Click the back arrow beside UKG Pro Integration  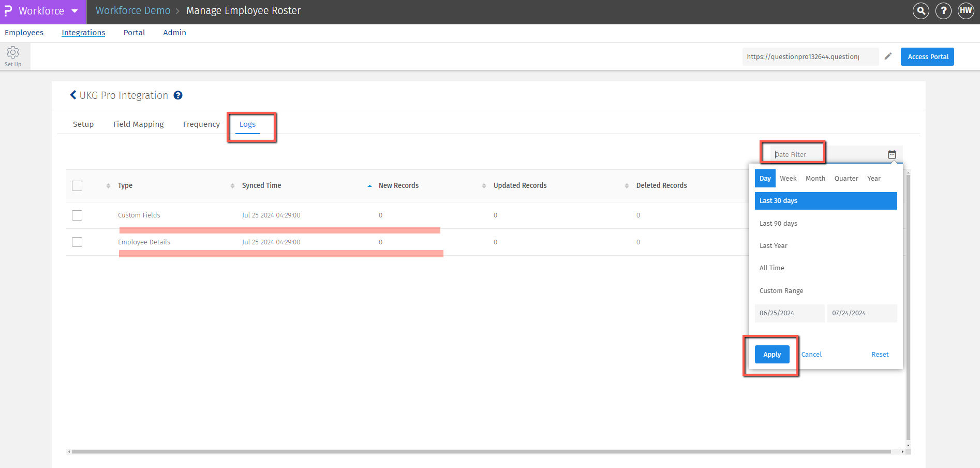tap(73, 95)
